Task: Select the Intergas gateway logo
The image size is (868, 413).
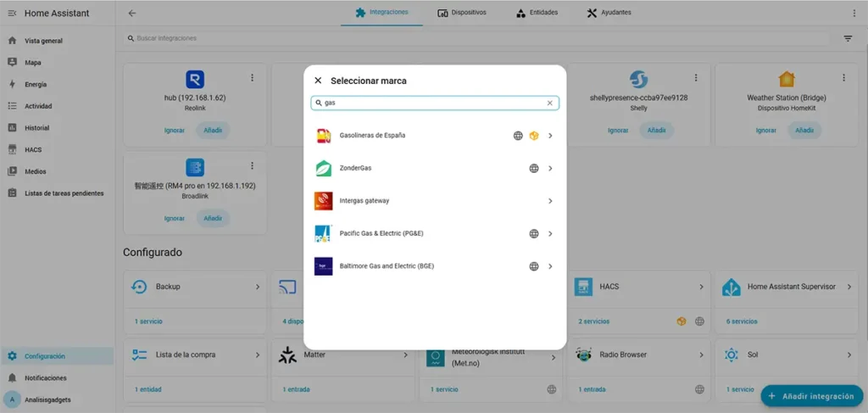Action: pos(323,201)
